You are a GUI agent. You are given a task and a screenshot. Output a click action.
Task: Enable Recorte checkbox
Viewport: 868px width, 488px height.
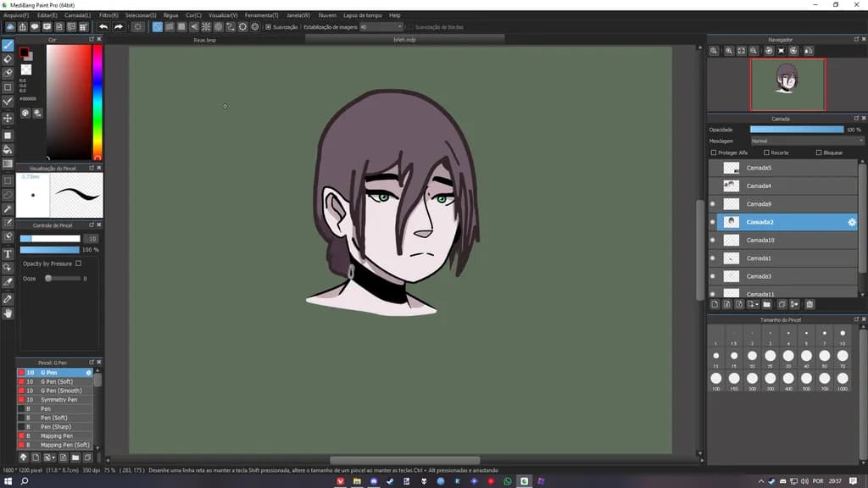766,152
